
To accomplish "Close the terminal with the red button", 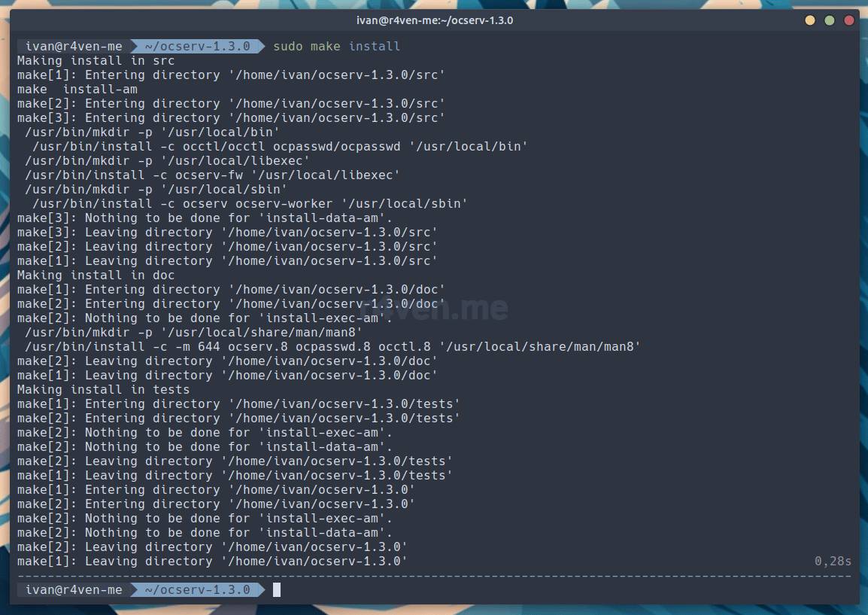I will 848,20.
